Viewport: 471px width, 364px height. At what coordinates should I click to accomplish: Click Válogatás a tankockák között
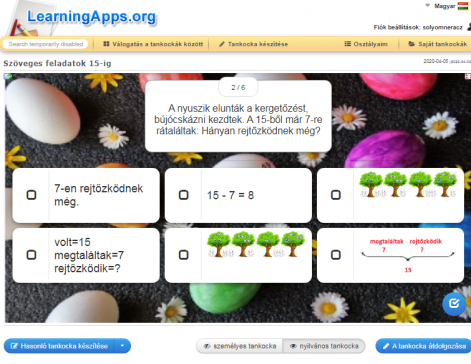tap(153, 44)
